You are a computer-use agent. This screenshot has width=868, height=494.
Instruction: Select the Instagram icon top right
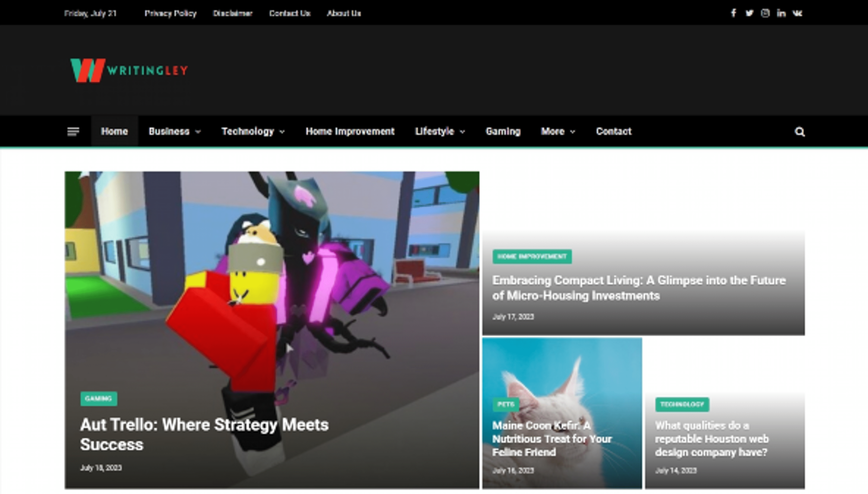click(766, 13)
